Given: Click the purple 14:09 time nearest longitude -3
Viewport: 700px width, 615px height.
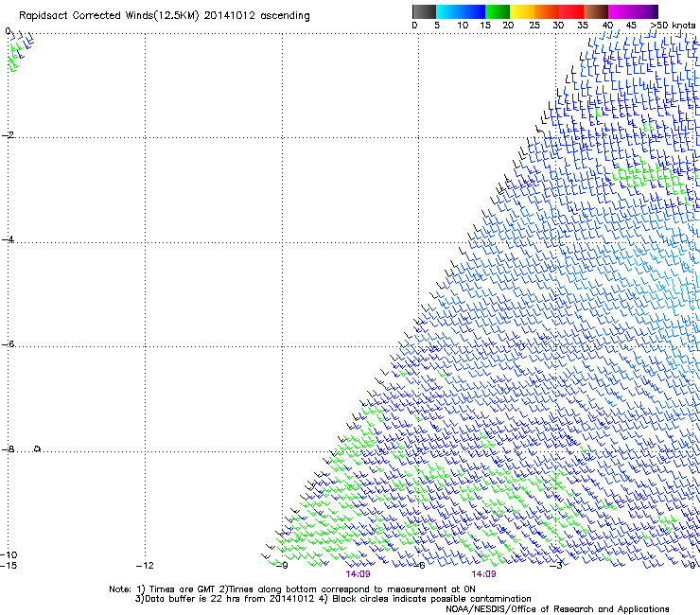Looking at the screenshot, I should point(484,574).
